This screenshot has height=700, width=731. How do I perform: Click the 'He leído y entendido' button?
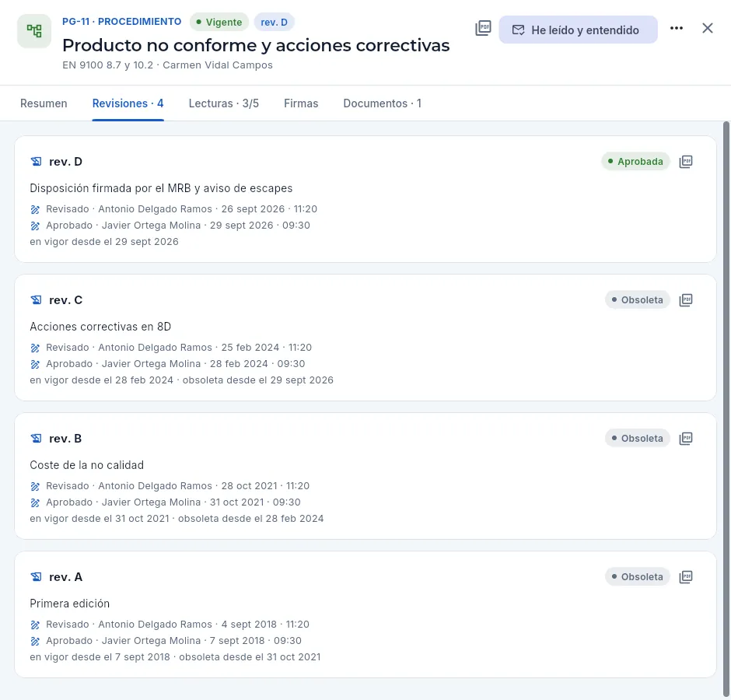tap(578, 30)
